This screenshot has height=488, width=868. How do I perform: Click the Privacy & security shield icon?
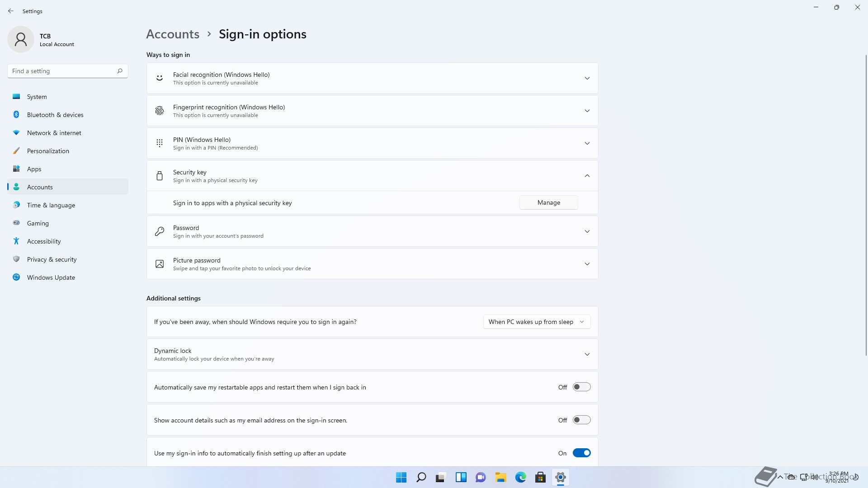[16, 259]
